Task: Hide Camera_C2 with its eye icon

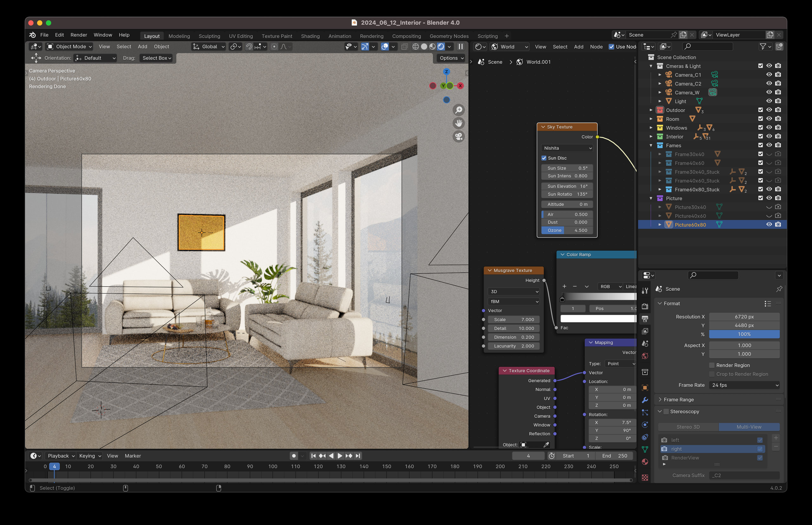Action: coord(769,84)
